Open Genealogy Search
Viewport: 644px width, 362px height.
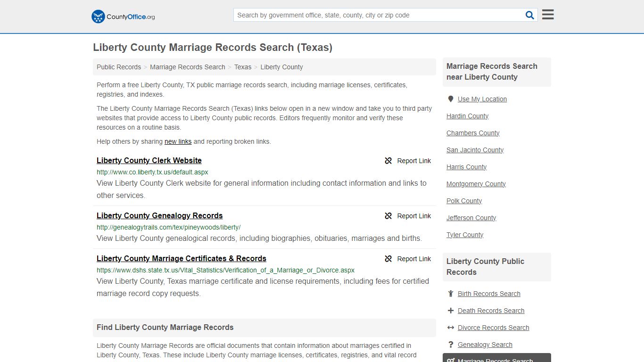[x=485, y=345]
